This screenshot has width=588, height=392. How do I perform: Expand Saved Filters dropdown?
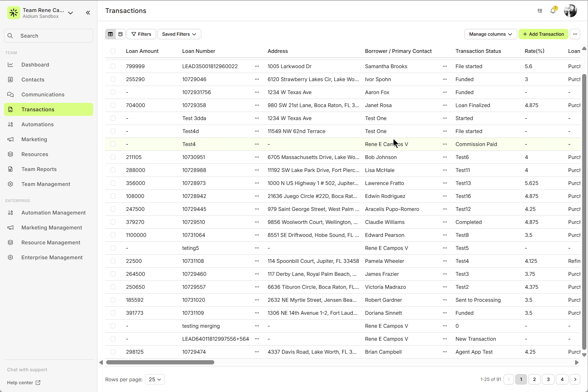pos(179,34)
